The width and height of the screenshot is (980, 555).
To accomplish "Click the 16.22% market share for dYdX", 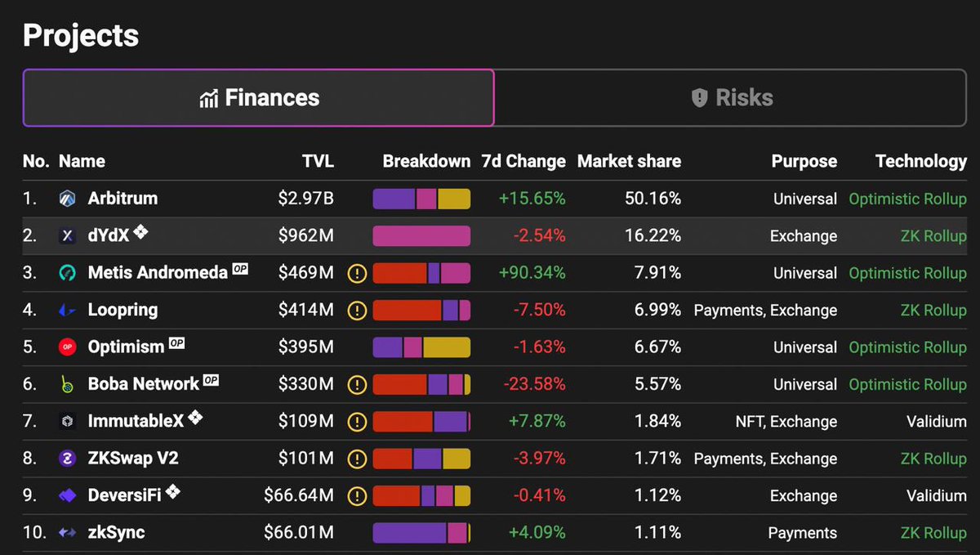I will coord(652,236).
